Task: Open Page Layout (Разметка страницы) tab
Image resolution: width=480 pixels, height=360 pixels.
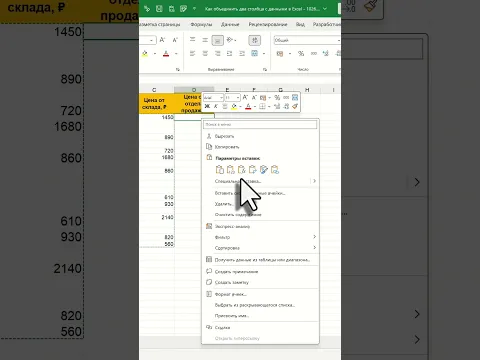Action: [x=160, y=24]
